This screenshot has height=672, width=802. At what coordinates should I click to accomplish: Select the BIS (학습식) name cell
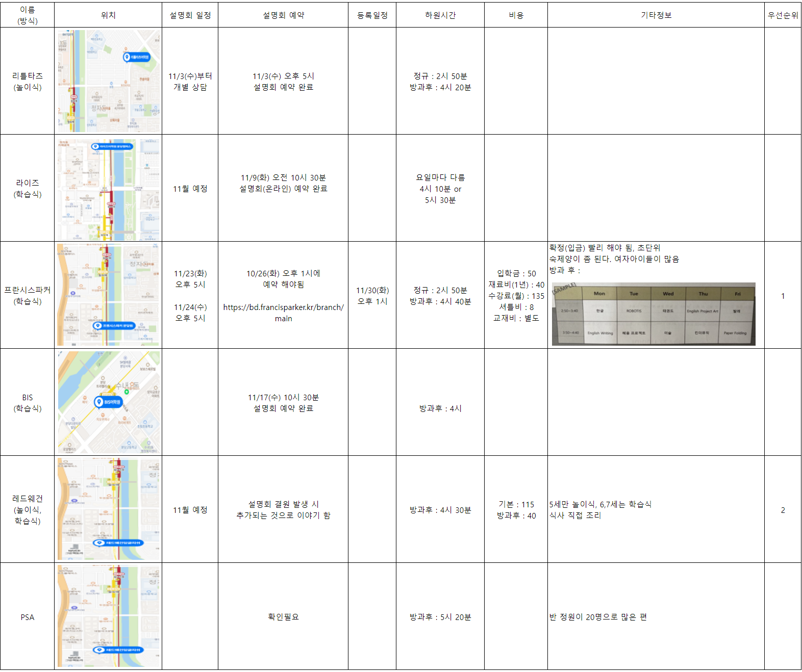[x=27, y=402]
